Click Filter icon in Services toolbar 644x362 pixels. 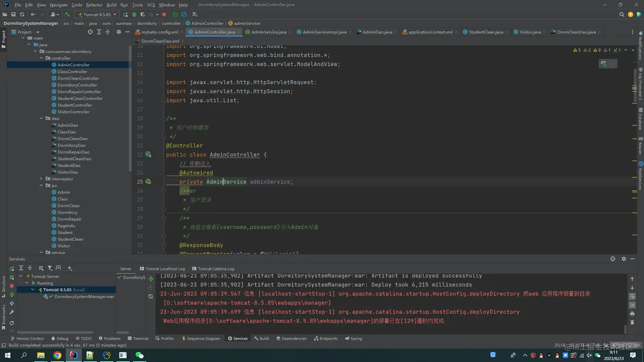(50, 268)
